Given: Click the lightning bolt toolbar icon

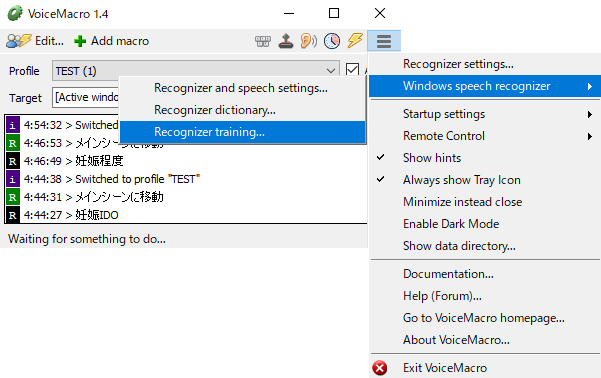Looking at the screenshot, I should pos(355,41).
